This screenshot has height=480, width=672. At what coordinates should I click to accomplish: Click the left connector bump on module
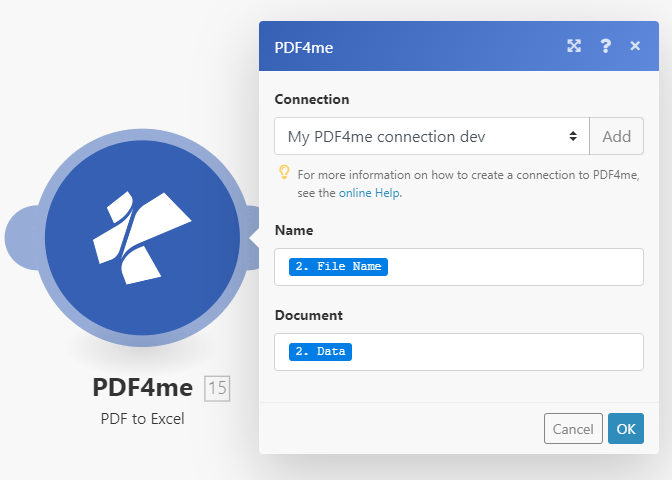point(22,237)
